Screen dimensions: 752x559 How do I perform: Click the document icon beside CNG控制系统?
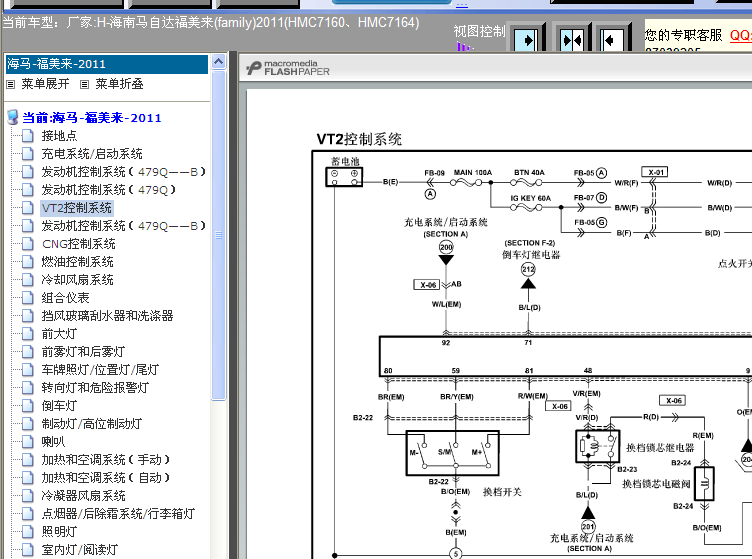(28, 244)
